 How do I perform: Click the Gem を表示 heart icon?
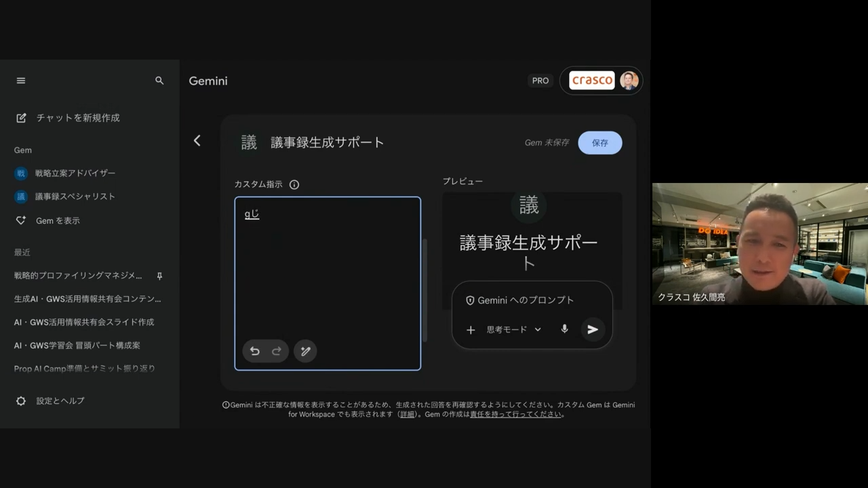pos(21,220)
